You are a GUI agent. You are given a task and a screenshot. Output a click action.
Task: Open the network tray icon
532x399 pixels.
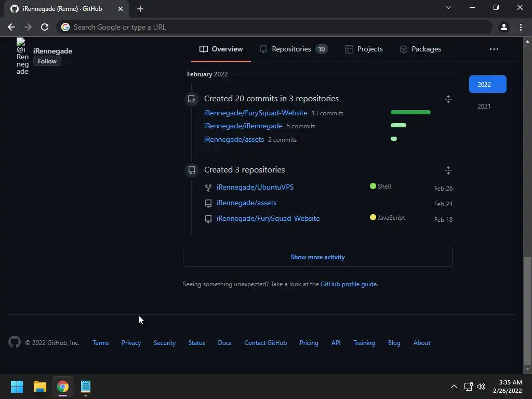coord(469,387)
